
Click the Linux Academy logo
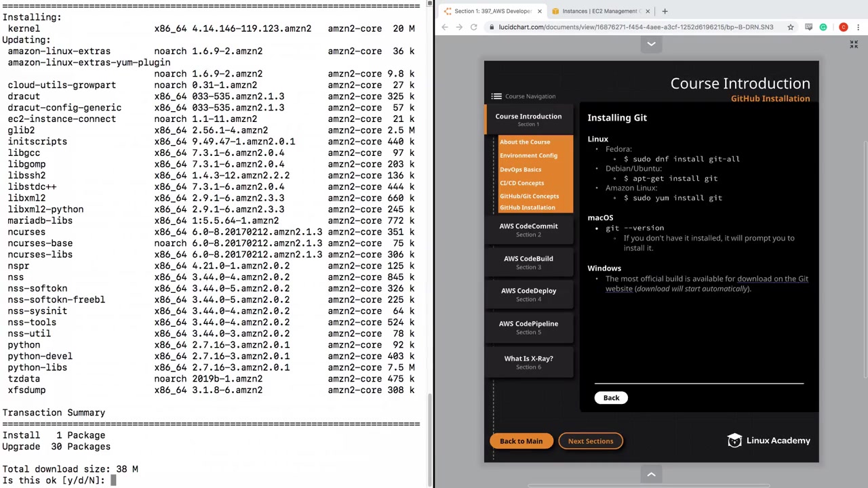[768, 441]
